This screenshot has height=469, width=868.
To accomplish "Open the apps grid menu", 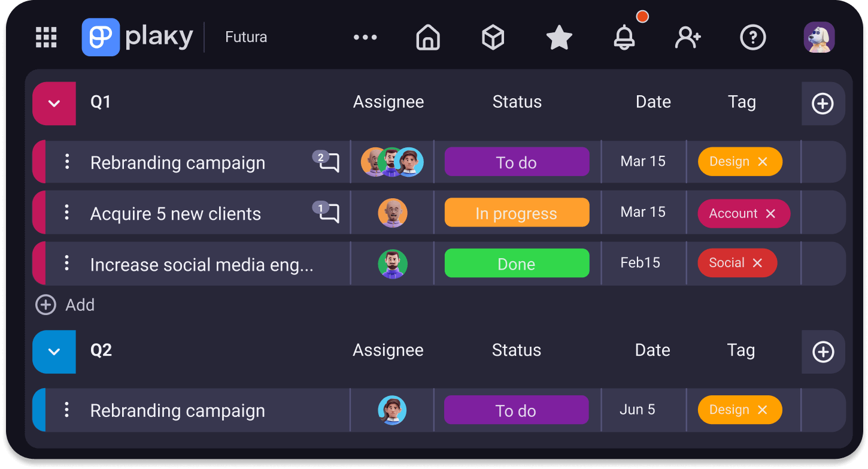I will [46, 37].
